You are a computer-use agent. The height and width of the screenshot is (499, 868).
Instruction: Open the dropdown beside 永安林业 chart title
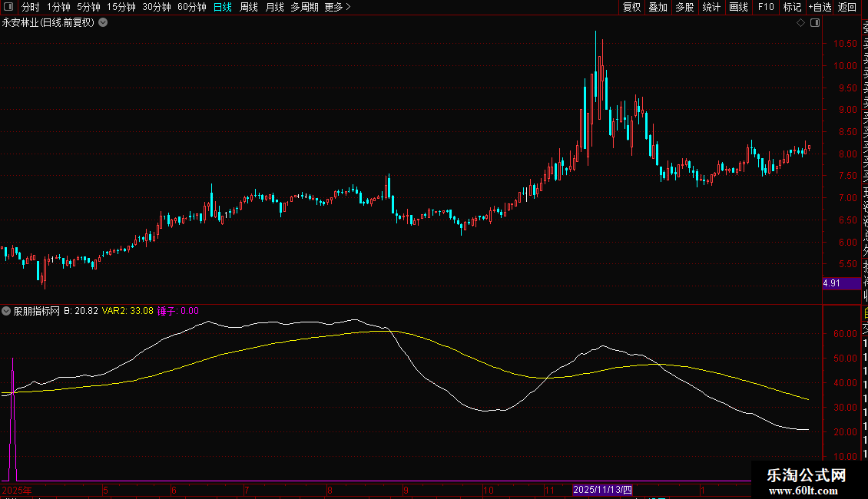pos(103,23)
